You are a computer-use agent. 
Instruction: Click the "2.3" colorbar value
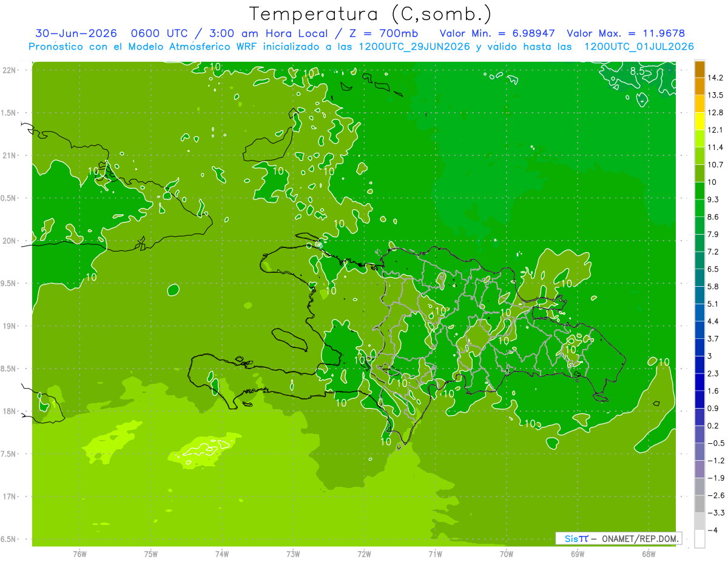coord(713,373)
